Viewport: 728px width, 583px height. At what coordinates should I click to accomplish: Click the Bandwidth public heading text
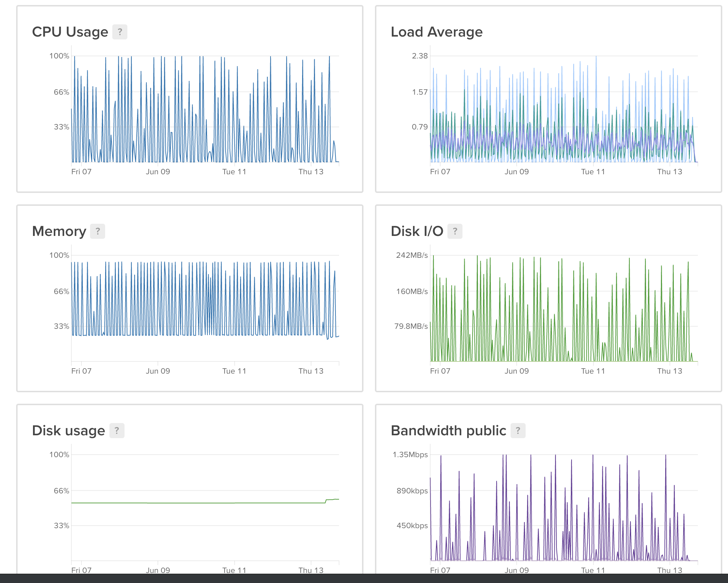click(448, 431)
